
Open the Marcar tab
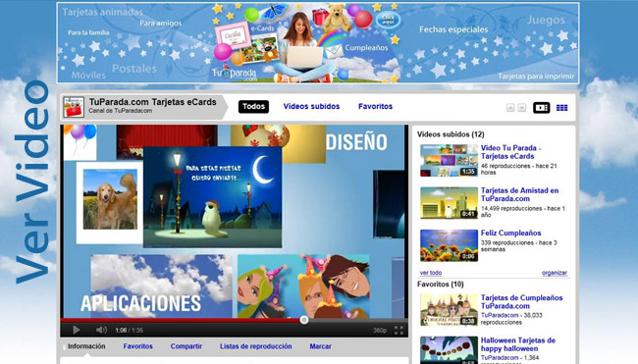pos(320,346)
